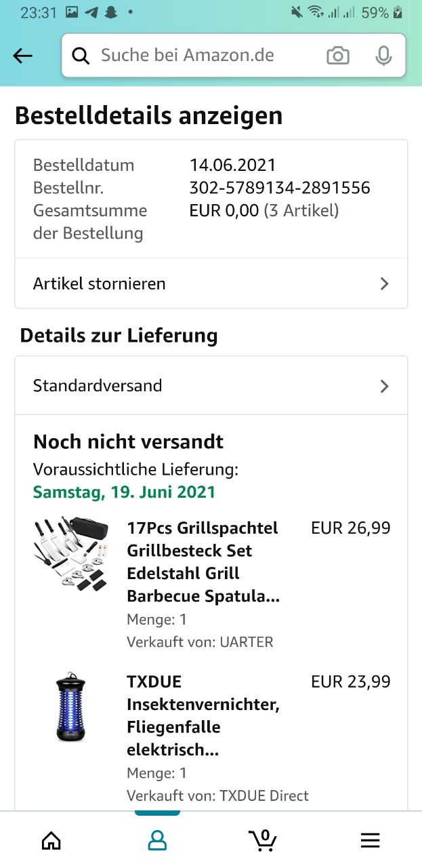Expand the Standardversand chevron
The image size is (422, 868).
click(385, 386)
